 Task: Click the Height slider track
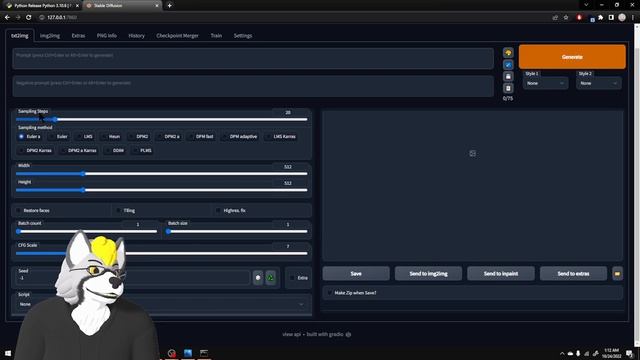[162, 190]
